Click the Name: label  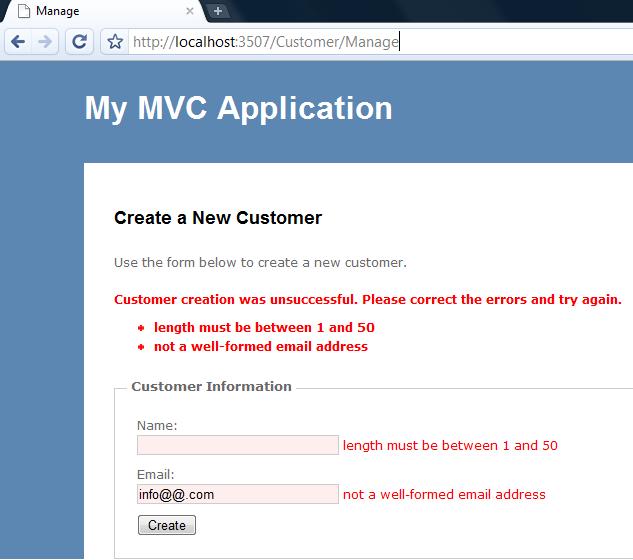tap(157, 426)
